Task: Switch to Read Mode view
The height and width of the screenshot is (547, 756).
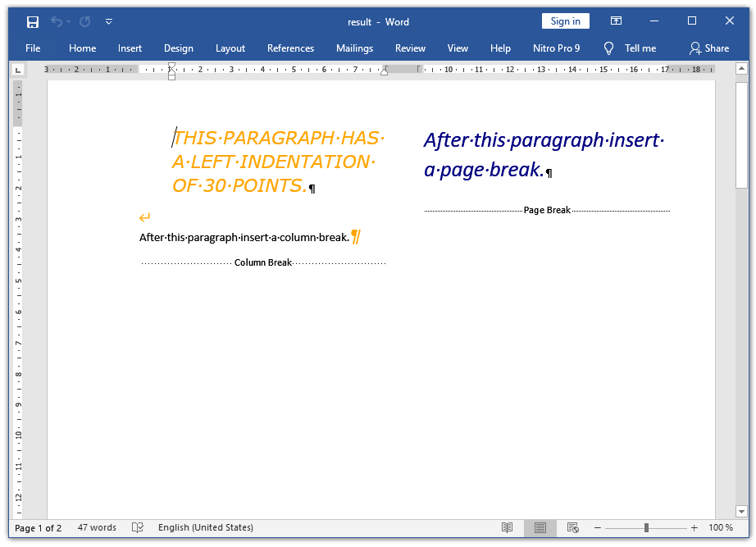Action: pyautogui.click(x=508, y=528)
